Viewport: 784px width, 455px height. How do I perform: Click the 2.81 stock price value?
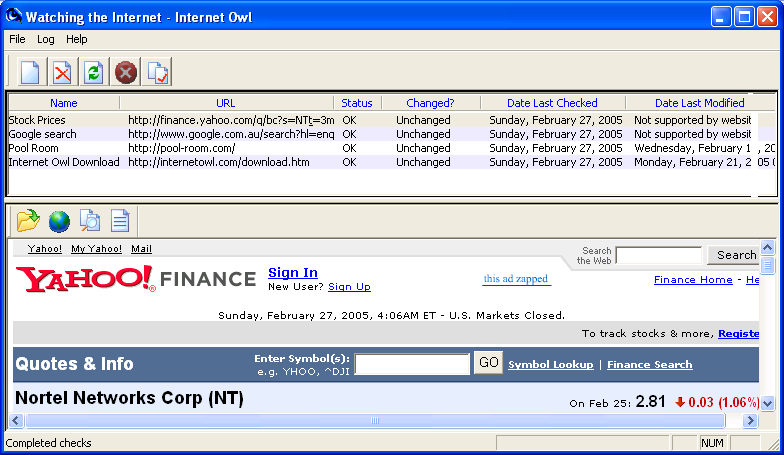pos(650,402)
